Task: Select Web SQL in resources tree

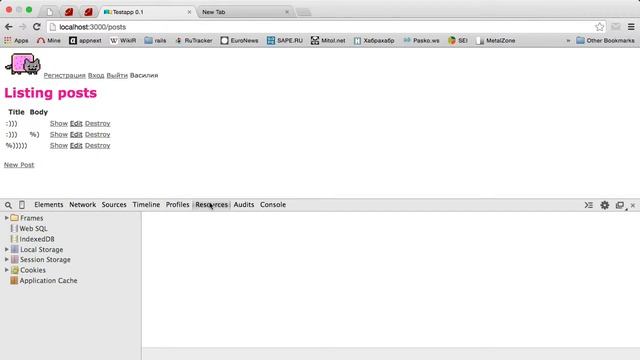Action: (x=29, y=229)
